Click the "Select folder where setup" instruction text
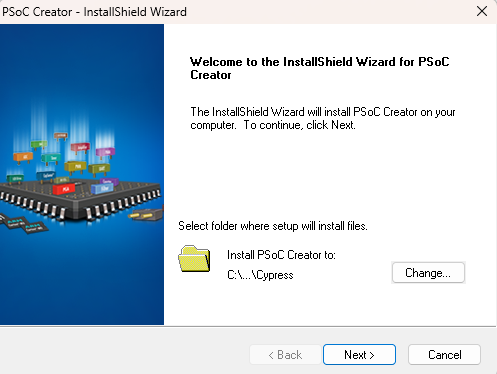The image size is (497, 374). pos(273,226)
